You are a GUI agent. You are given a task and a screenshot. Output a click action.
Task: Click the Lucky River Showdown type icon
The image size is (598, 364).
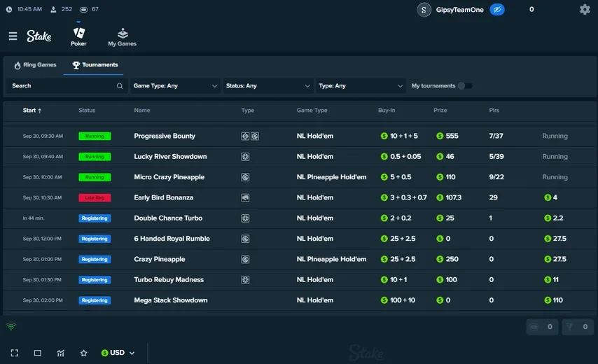[x=245, y=157]
